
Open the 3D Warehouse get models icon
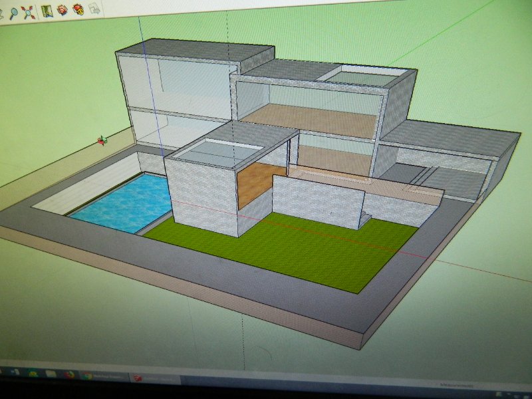pos(62,10)
